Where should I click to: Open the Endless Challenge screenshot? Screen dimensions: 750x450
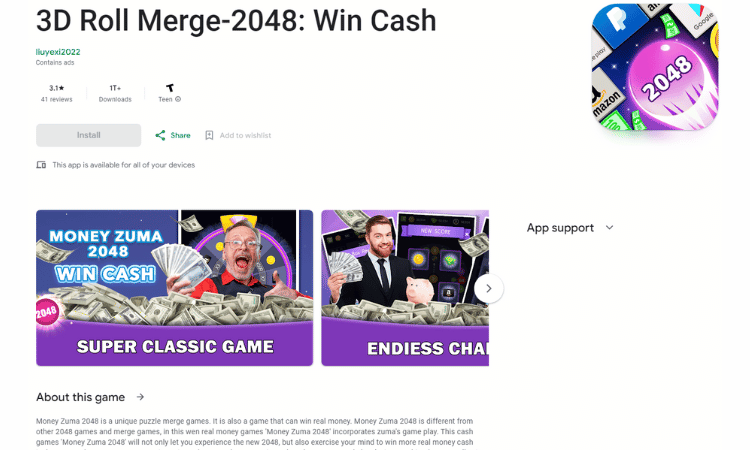coord(405,288)
